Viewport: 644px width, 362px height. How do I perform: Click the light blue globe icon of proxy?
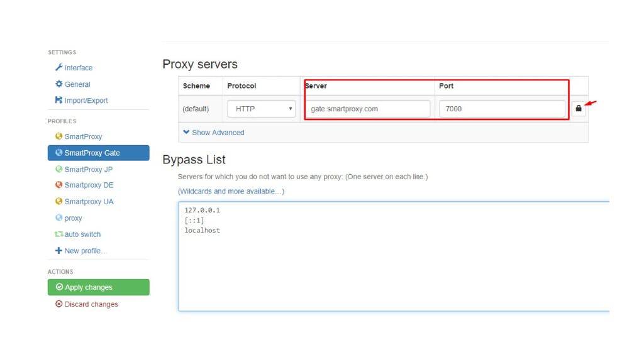(58, 217)
